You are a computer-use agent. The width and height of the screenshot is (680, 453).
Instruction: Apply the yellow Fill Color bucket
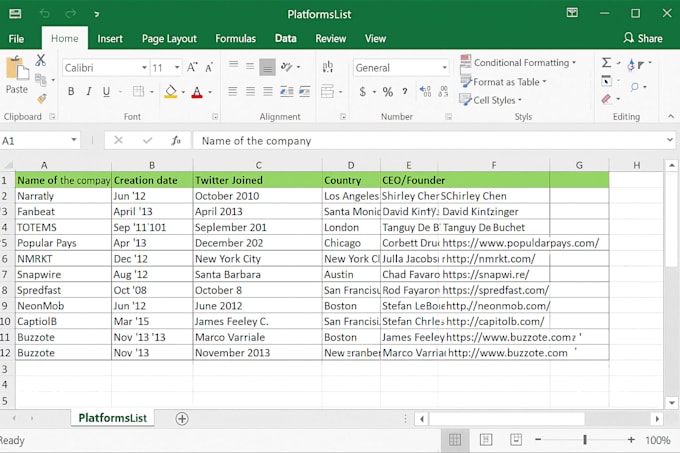pyautogui.click(x=171, y=91)
